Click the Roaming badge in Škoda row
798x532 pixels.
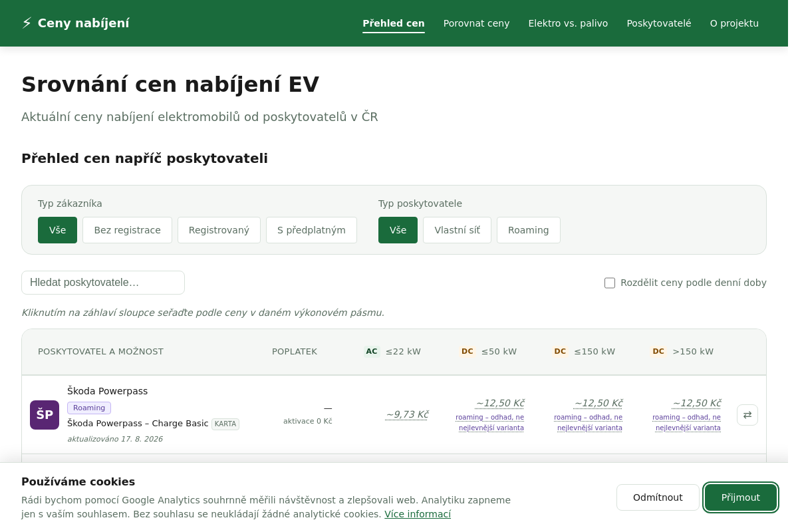pyautogui.click(x=89, y=408)
